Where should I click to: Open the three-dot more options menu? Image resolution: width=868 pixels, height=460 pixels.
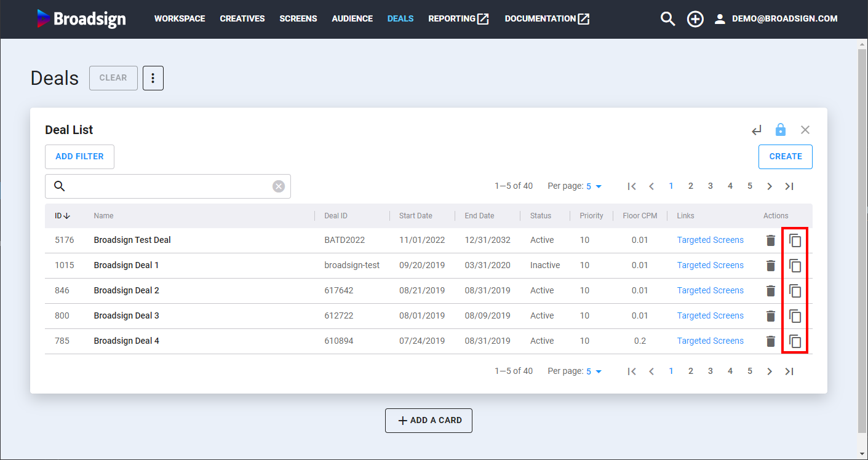pyautogui.click(x=153, y=78)
